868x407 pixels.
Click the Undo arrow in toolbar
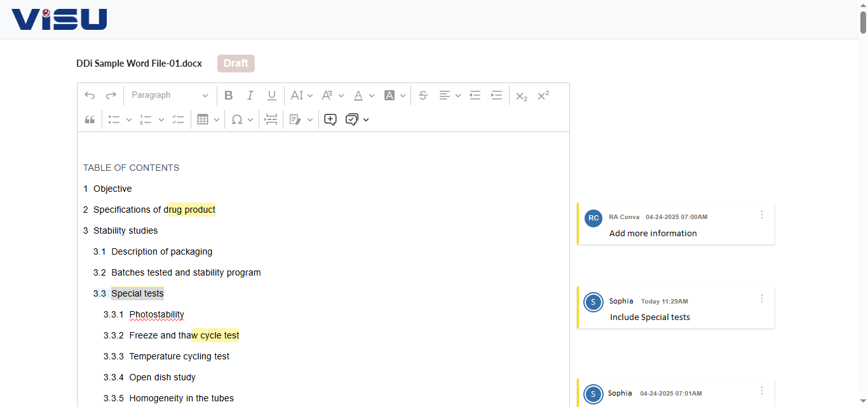pyautogui.click(x=90, y=95)
